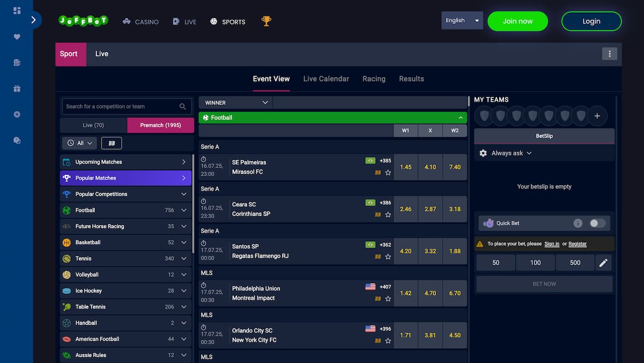Show Quick Bet info icon
Screen dimensions: 644x363
(578, 223)
